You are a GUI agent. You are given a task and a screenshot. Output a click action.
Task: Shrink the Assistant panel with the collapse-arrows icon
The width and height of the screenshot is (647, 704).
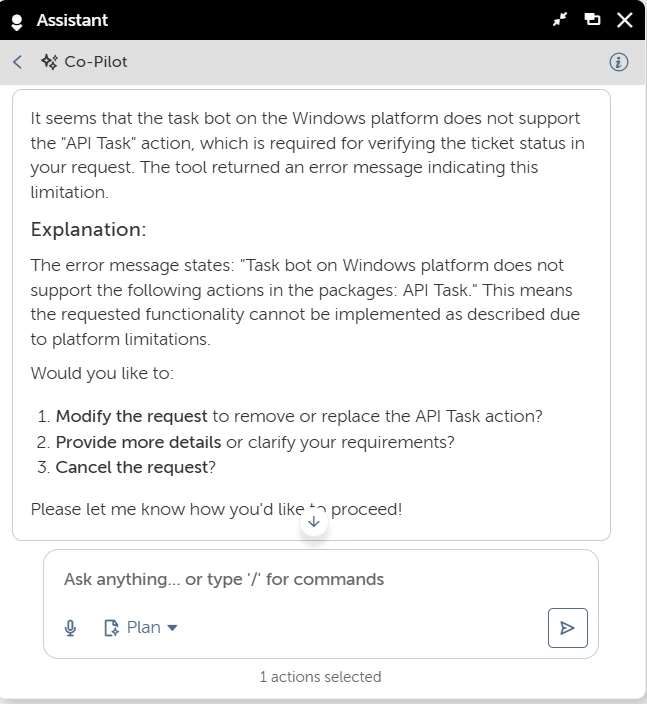[560, 19]
